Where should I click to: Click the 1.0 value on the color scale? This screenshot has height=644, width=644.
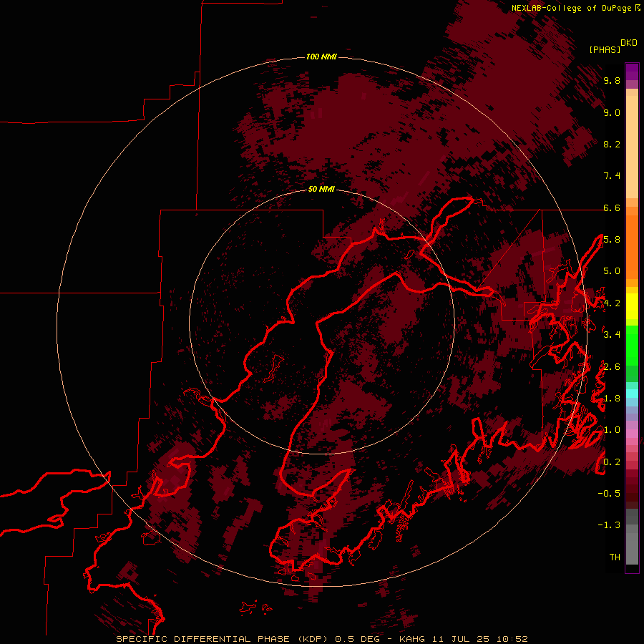[612, 430]
